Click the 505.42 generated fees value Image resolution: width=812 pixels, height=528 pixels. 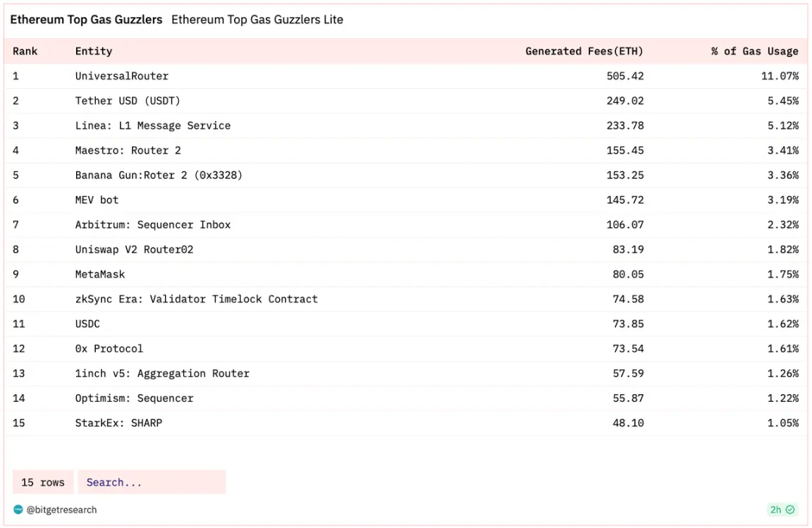pos(625,75)
